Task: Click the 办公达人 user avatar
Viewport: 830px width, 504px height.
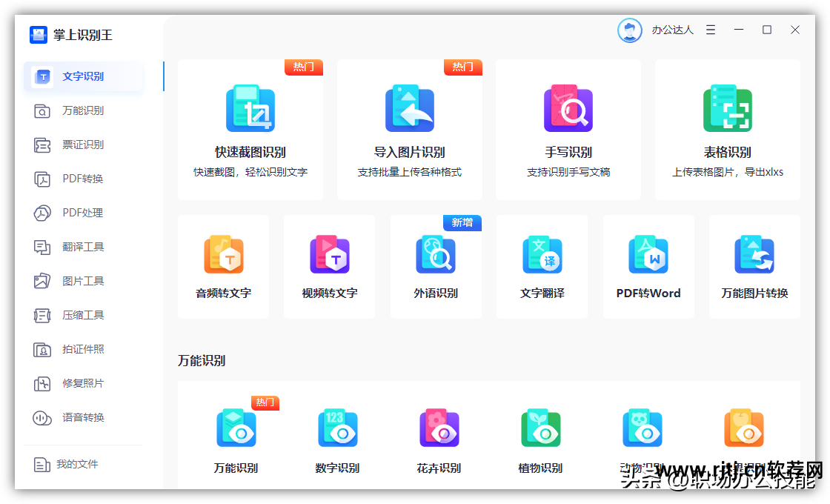Action: click(x=629, y=30)
